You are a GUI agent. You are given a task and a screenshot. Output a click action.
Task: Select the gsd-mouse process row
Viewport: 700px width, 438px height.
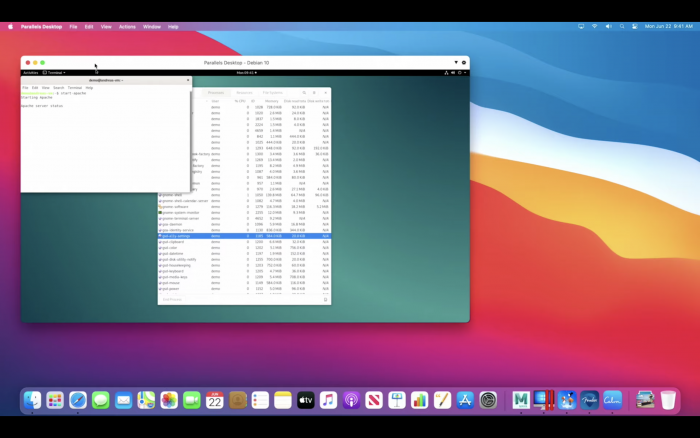tap(244, 283)
